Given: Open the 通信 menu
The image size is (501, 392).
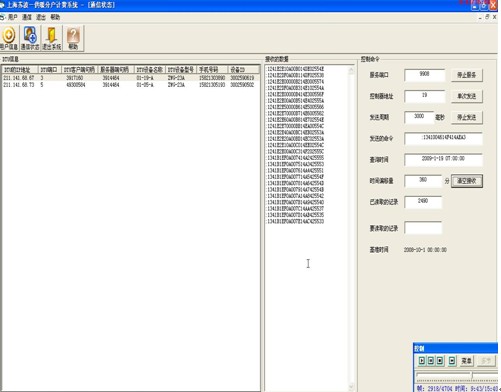Looking at the screenshot, I should click(27, 17).
